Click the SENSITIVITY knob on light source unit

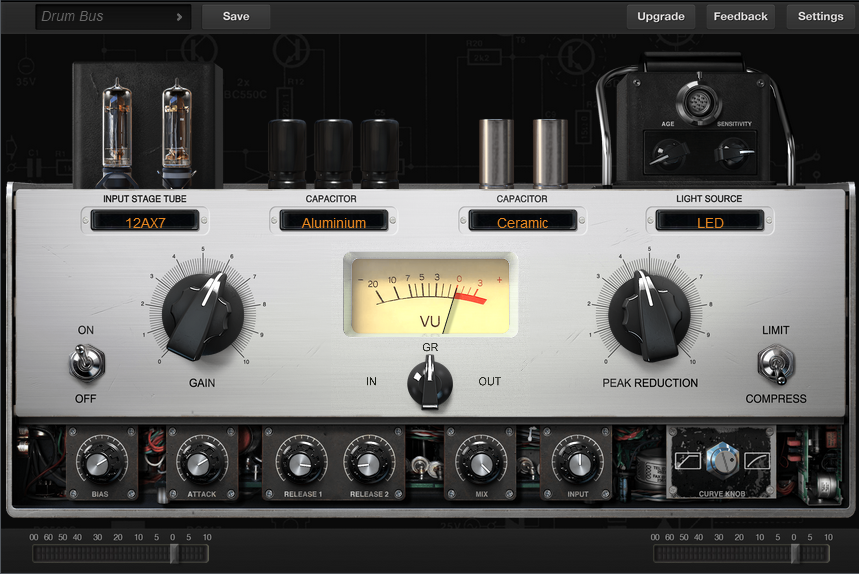734,151
